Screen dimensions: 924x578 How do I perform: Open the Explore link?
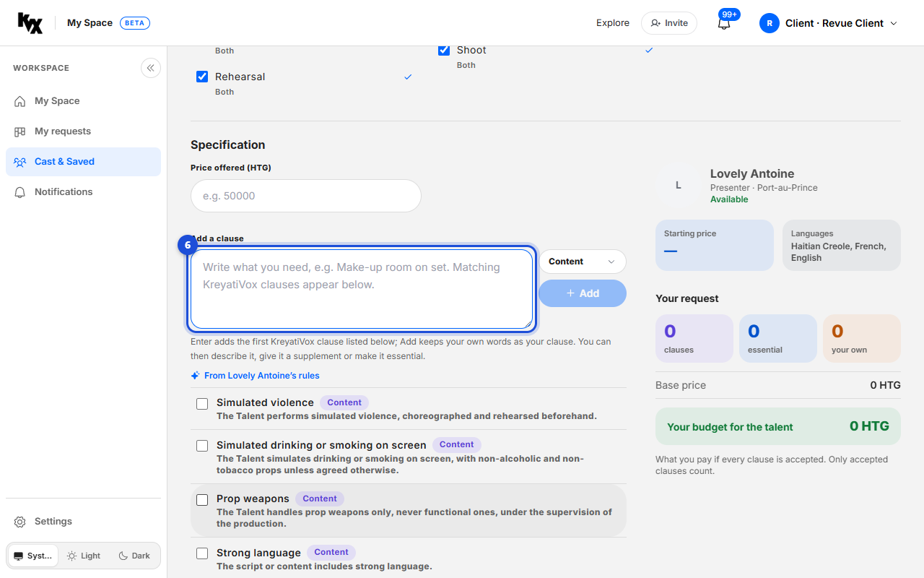613,23
